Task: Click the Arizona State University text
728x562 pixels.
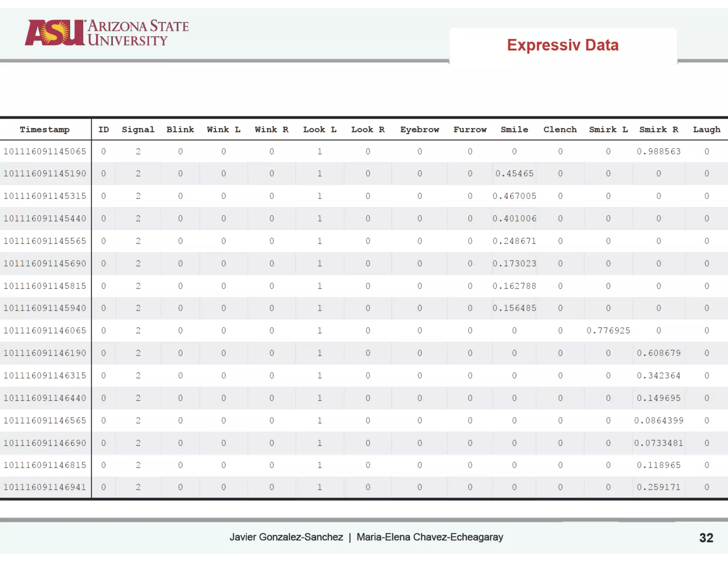Action: tap(138, 33)
